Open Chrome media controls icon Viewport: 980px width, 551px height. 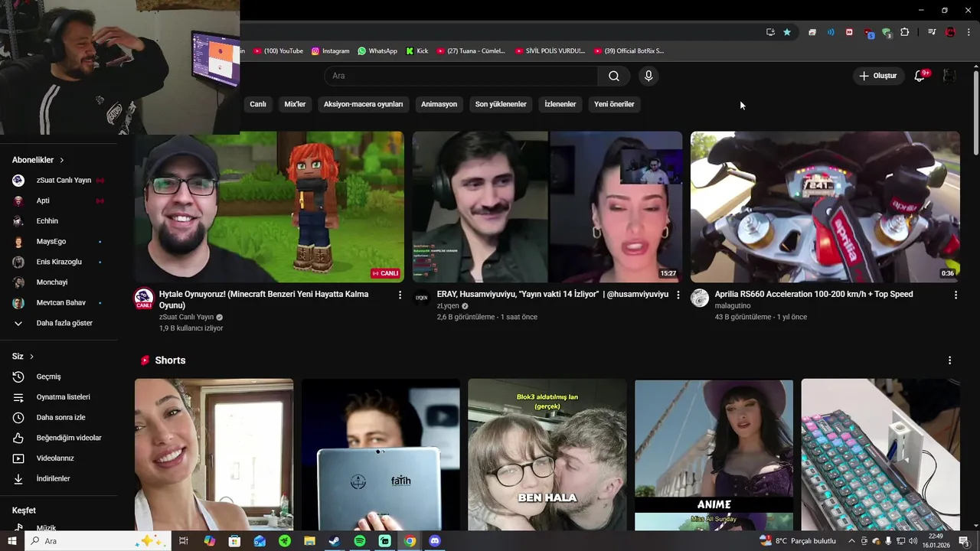(932, 32)
